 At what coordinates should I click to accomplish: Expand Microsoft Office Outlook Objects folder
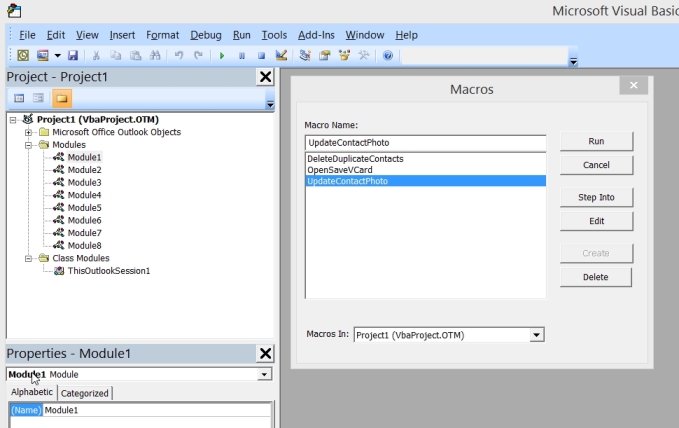pos(29,132)
